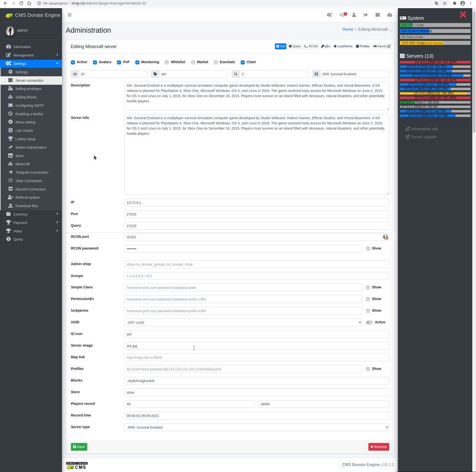This screenshot has height=472, width=476.
Task: Open Steam Authorization in sidebar
Action: coord(30,147)
